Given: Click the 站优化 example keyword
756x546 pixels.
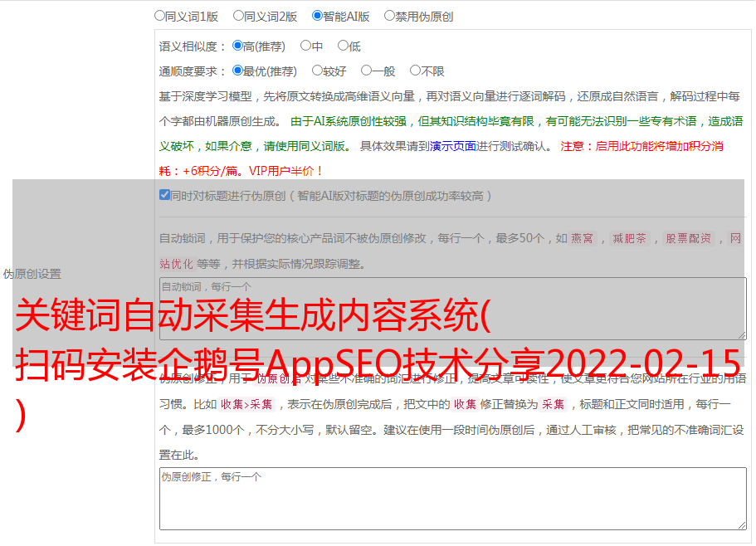Looking at the screenshot, I should pos(177,264).
